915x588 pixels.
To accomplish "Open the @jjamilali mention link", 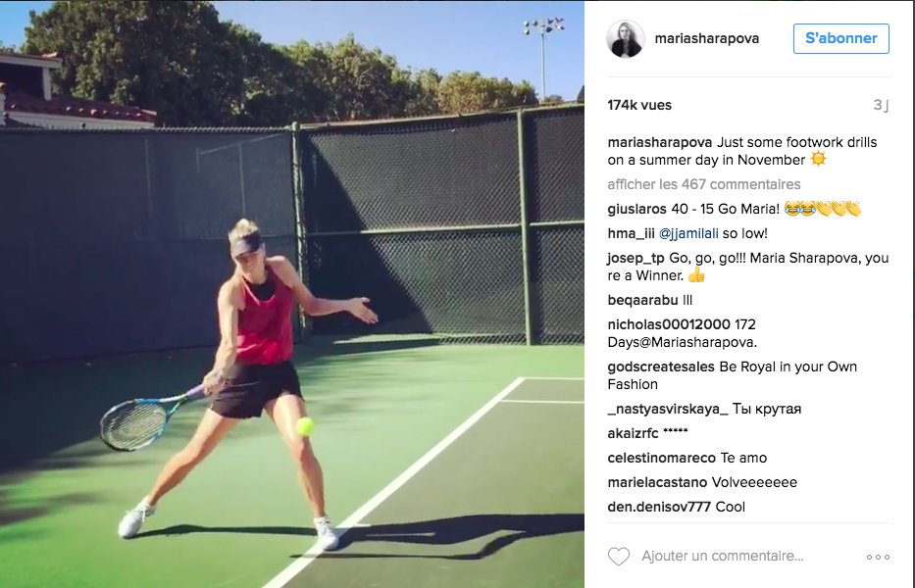I will click(688, 233).
